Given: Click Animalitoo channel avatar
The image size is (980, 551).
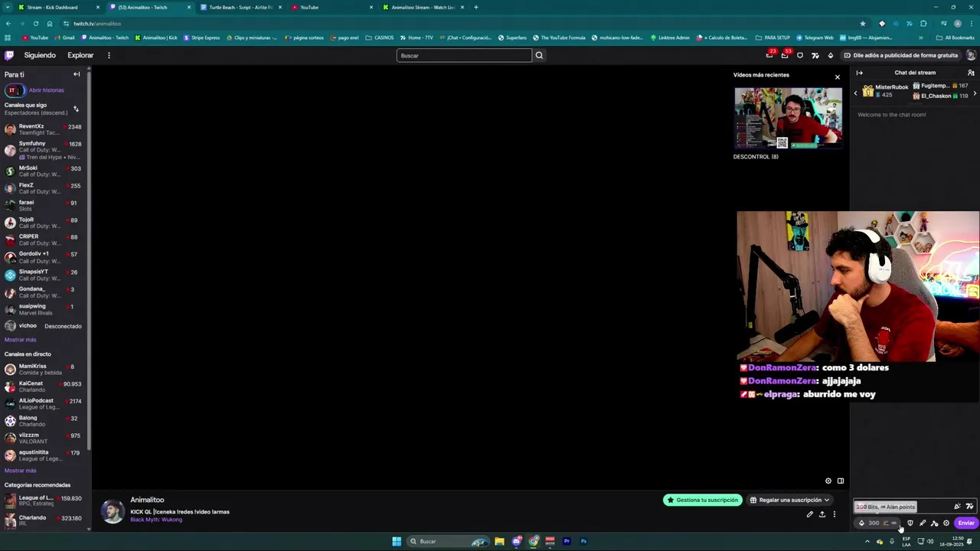Looking at the screenshot, I should pos(113,511).
